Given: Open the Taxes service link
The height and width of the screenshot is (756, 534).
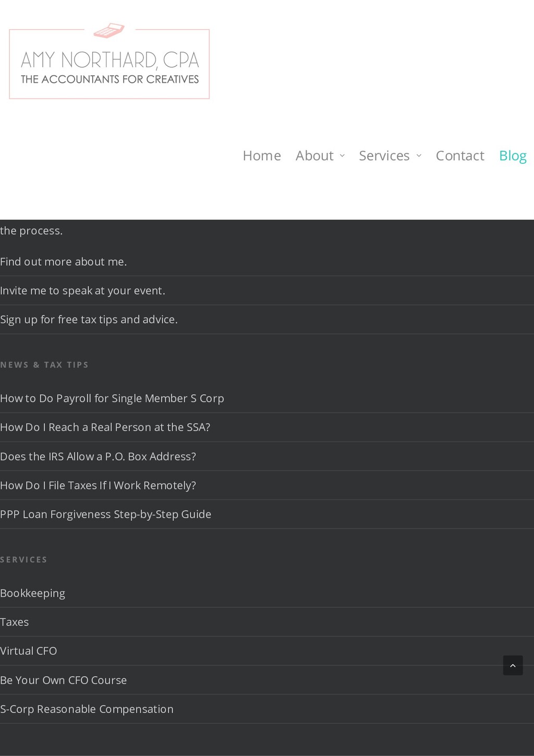Looking at the screenshot, I should (x=14, y=622).
